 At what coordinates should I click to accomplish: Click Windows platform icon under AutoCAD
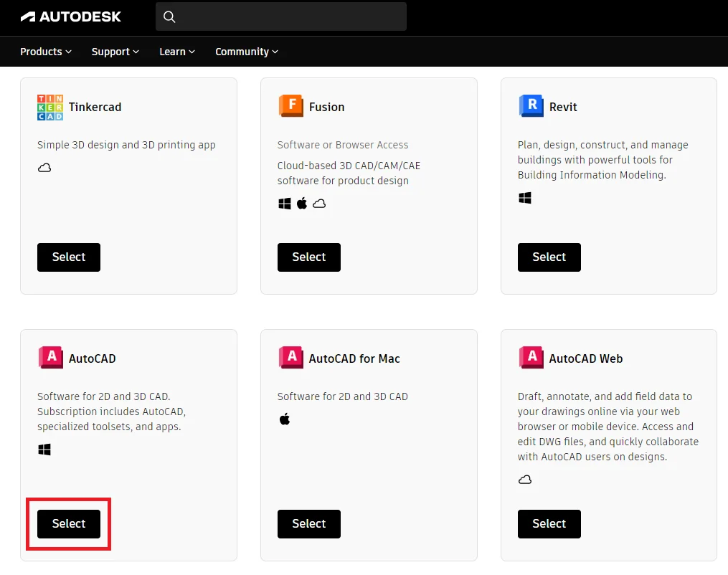pos(44,450)
